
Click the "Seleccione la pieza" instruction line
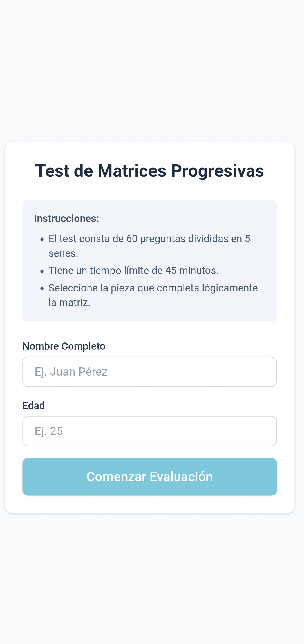pyautogui.click(x=153, y=288)
